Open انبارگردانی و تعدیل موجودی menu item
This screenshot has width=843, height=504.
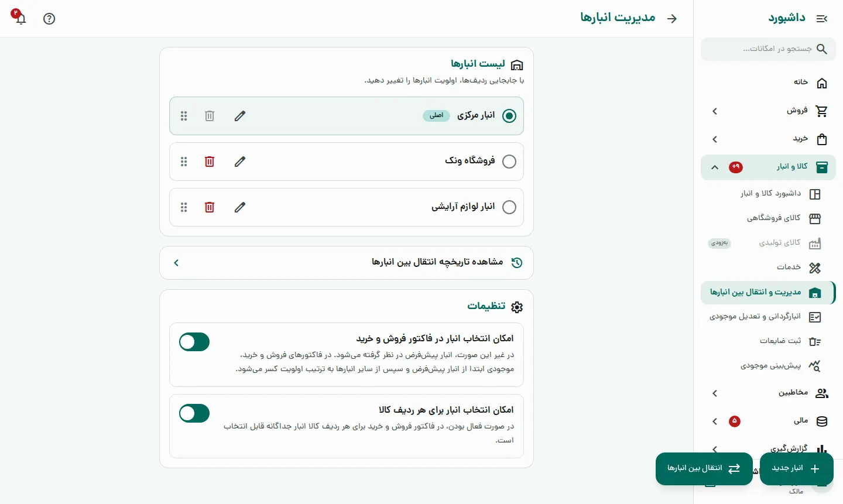768,317
